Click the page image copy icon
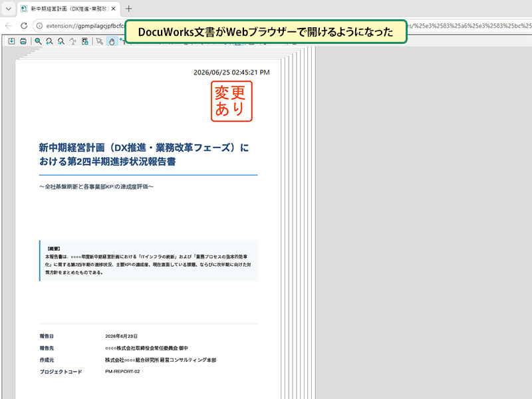532x399 pixels. coord(85,41)
